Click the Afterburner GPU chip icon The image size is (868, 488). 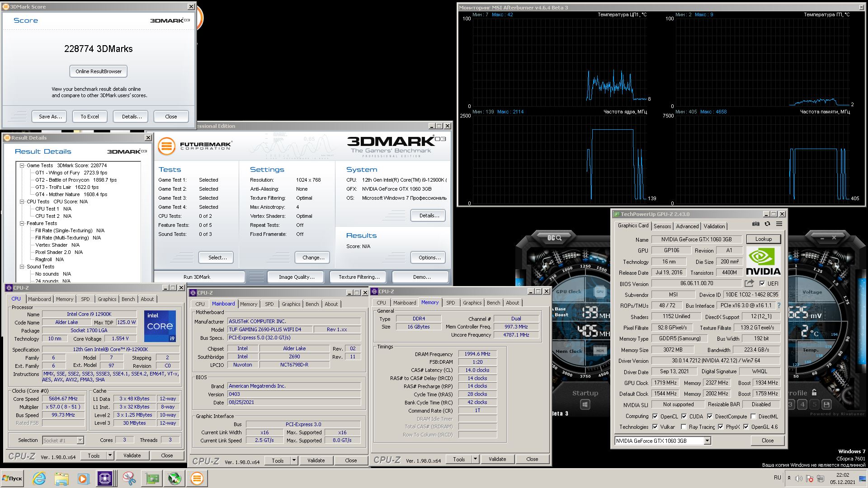point(600,291)
